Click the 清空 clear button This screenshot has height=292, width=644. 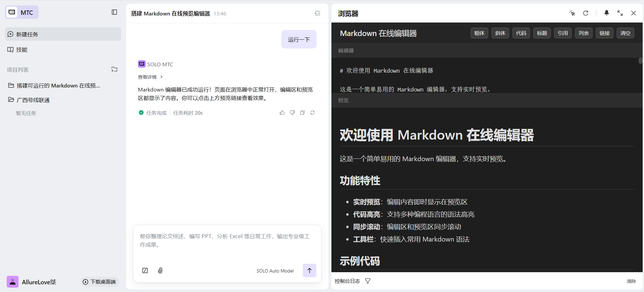pos(625,33)
